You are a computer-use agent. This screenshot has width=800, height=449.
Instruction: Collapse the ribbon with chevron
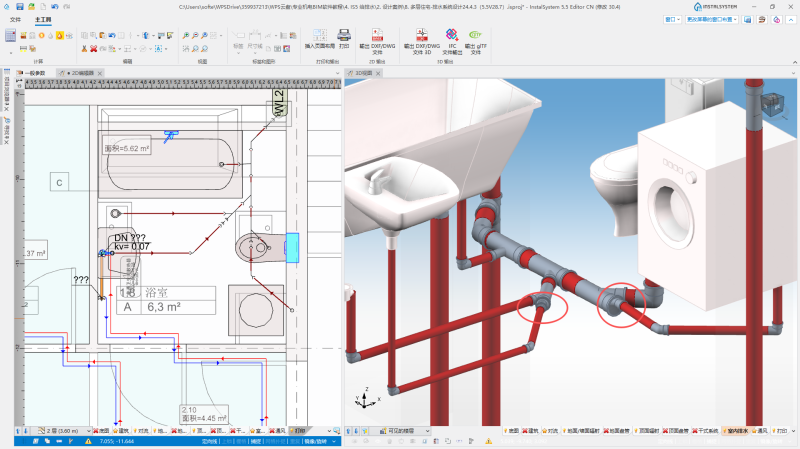[794, 62]
